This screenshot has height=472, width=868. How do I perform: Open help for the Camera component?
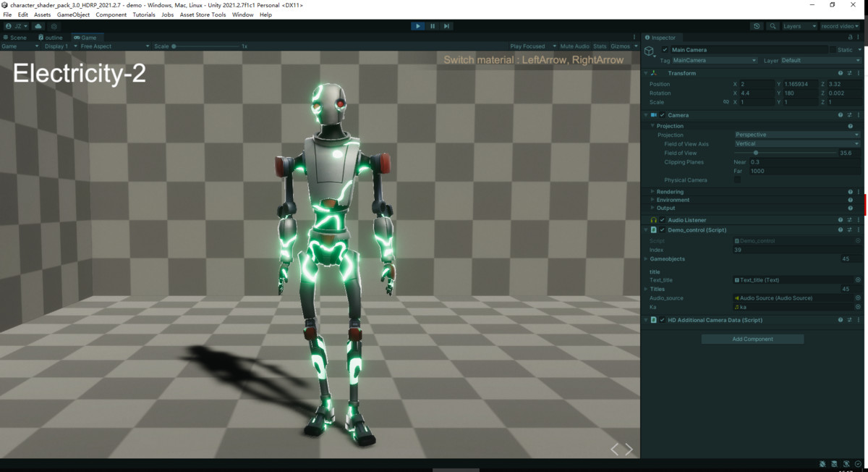(x=840, y=114)
